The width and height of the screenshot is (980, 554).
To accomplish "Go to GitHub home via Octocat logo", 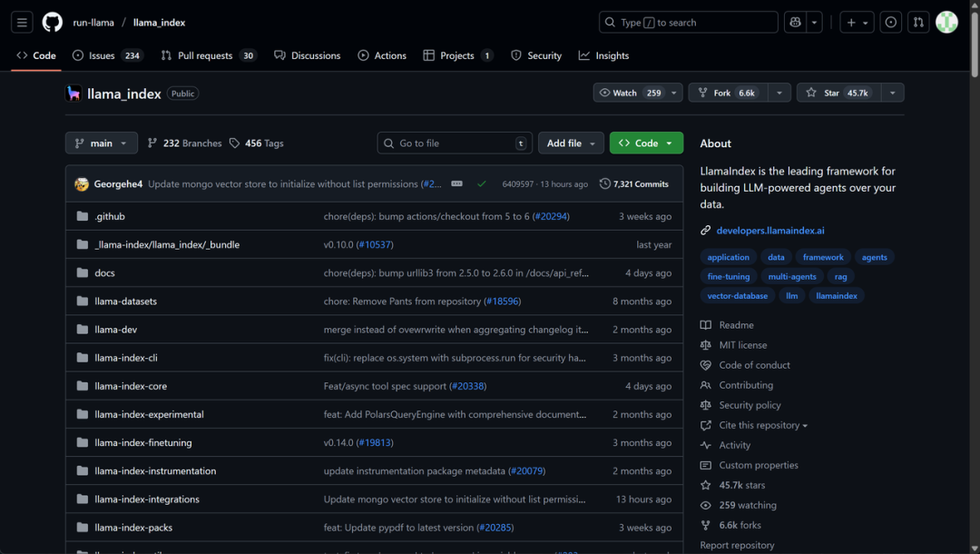I will 53,23.
